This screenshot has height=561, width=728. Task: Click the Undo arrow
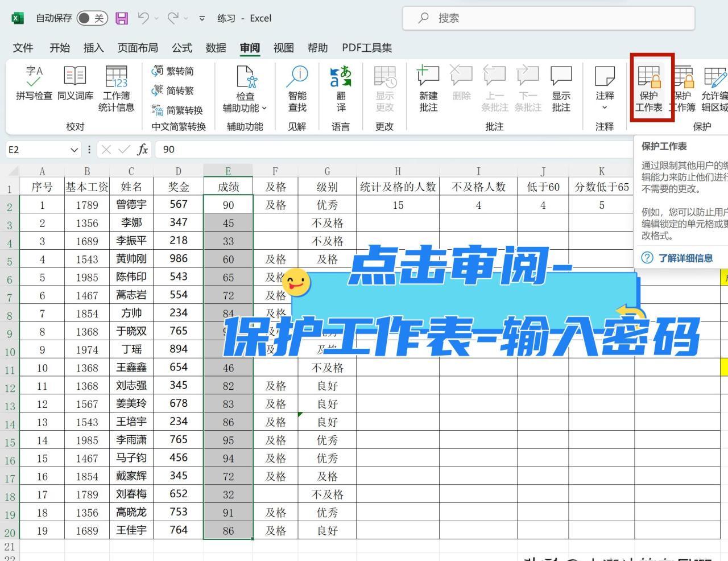143,18
